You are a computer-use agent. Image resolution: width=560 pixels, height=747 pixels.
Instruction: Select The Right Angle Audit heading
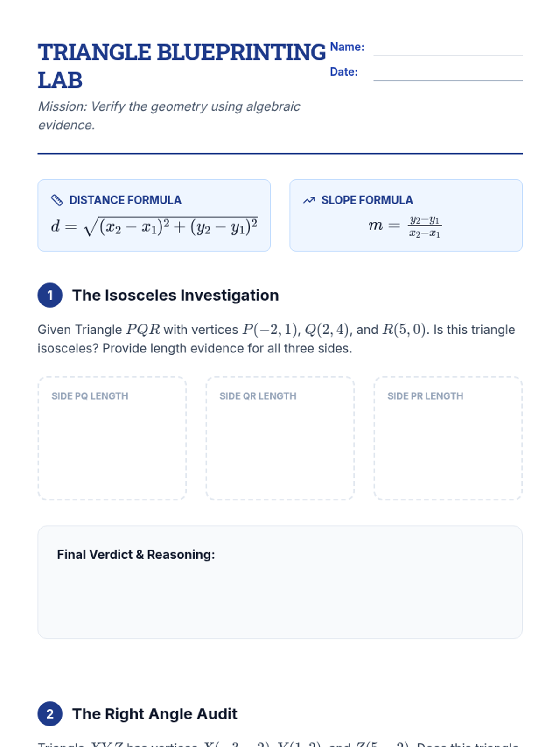pos(154,714)
